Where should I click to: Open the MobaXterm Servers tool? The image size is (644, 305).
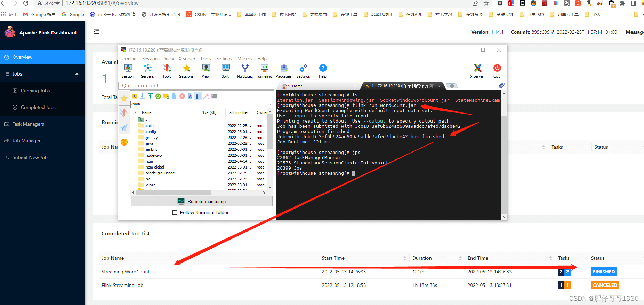(x=147, y=71)
